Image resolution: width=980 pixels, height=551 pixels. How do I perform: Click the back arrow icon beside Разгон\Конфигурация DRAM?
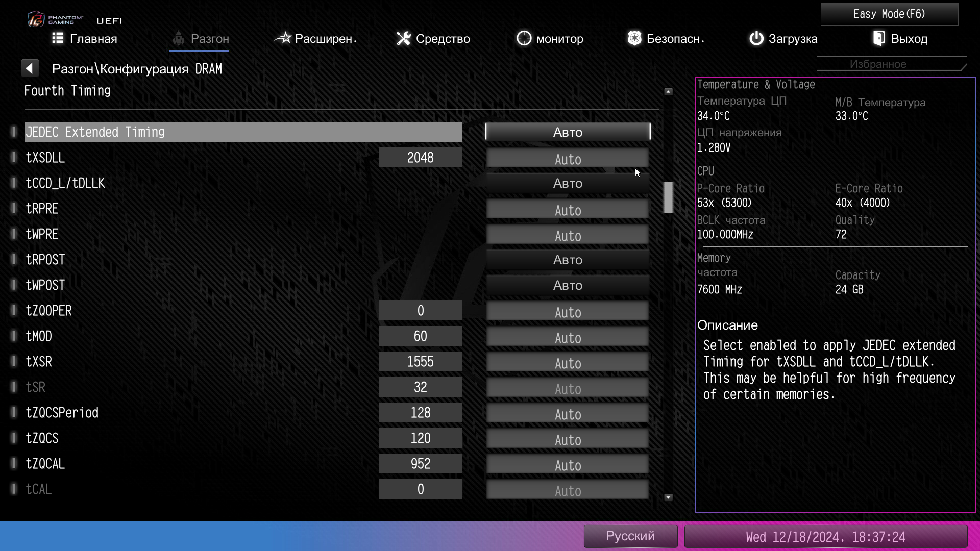pyautogui.click(x=30, y=68)
